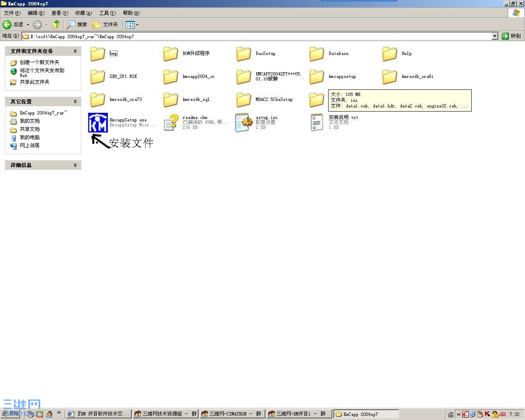Expand the address bar dropdown list
The height and width of the screenshot is (420, 525).
tap(495, 36)
